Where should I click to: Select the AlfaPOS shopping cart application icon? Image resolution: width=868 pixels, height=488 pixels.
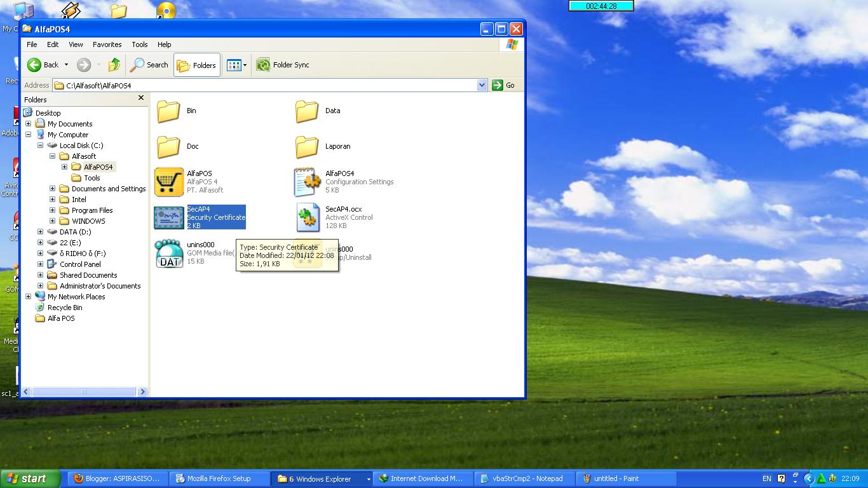click(169, 182)
